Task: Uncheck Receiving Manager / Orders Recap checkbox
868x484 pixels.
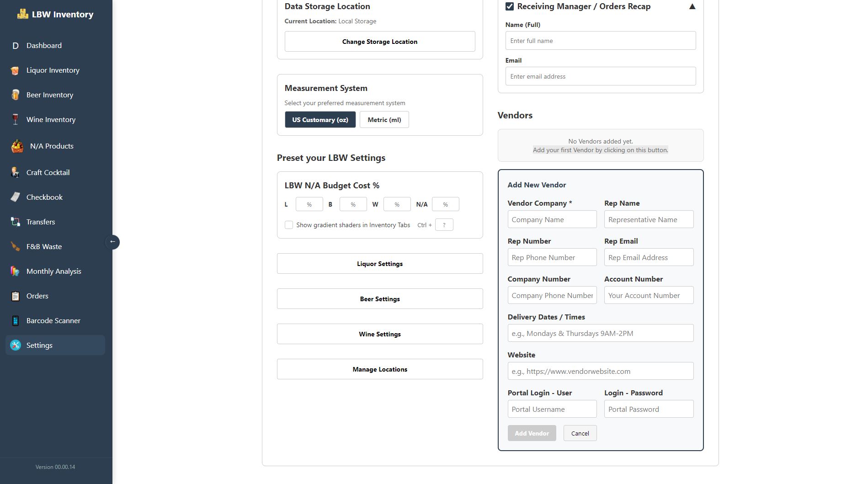Action: [510, 6]
